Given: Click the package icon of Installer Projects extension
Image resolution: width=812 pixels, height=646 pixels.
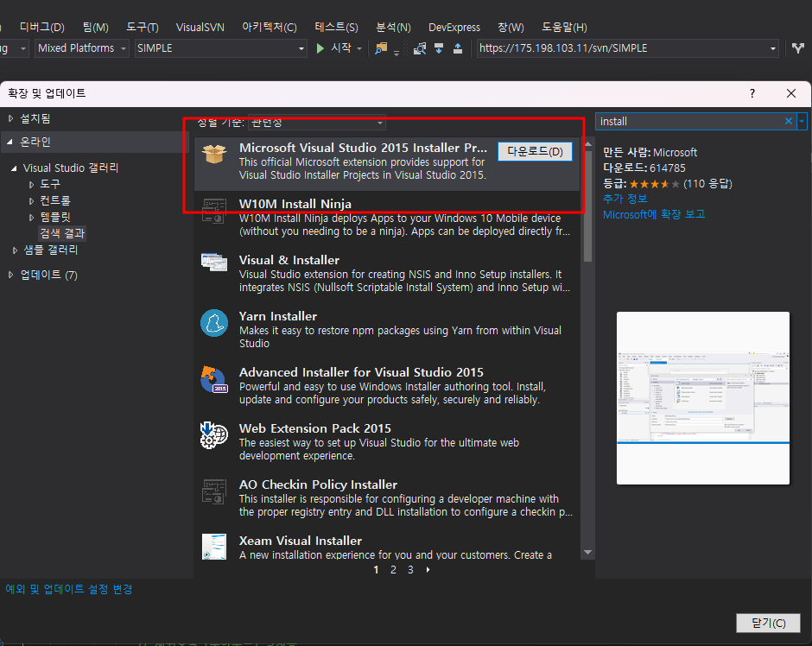Looking at the screenshot, I should click(214, 154).
